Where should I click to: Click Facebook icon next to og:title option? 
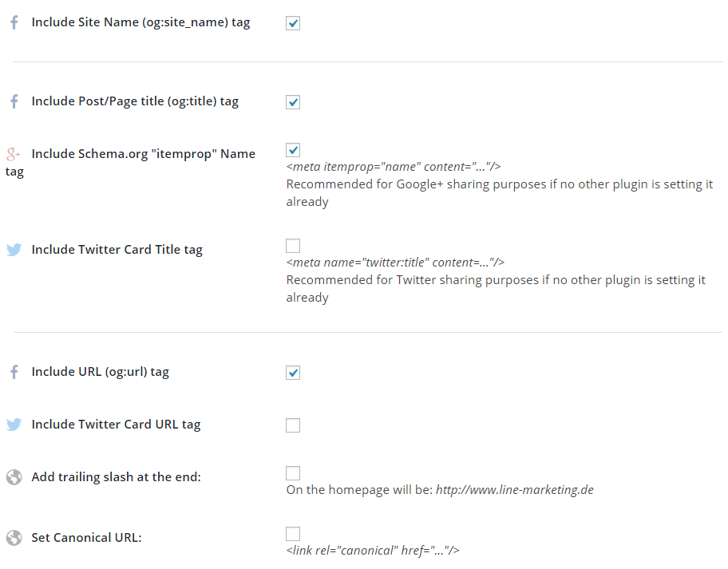pos(14,101)
